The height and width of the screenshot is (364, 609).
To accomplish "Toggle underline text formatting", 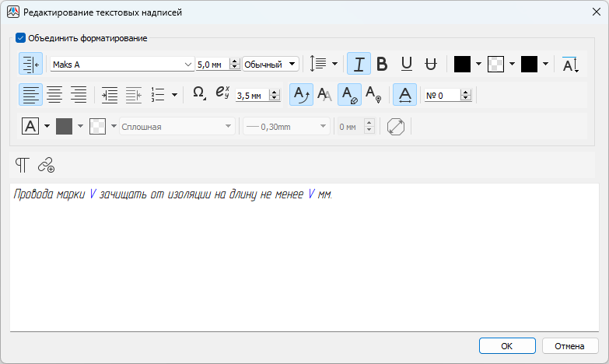I will (406, 64).
